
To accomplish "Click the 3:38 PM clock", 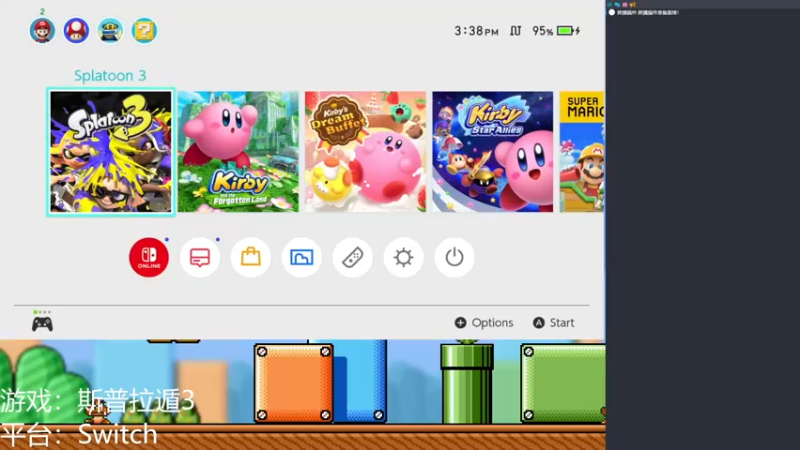I will tap(476, 31).
